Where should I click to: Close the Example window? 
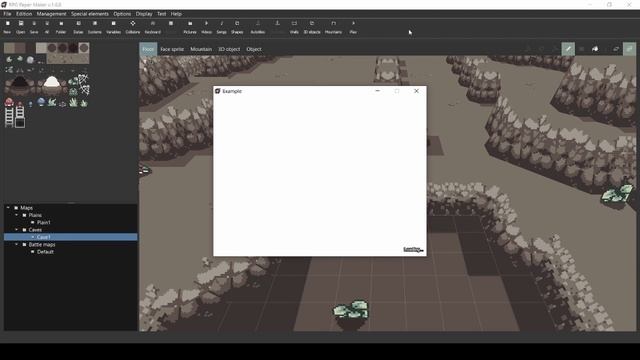coord(416,91)
